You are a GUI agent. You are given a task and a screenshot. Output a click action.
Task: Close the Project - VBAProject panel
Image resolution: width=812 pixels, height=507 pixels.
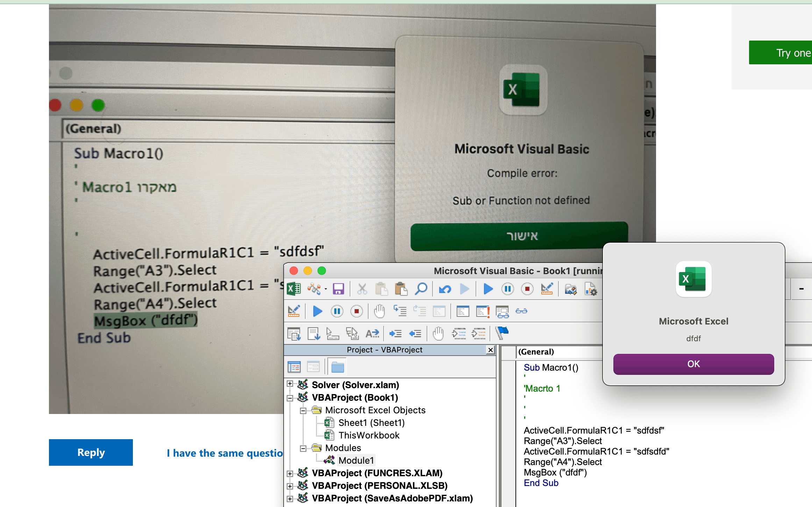[x=491, y=350]
